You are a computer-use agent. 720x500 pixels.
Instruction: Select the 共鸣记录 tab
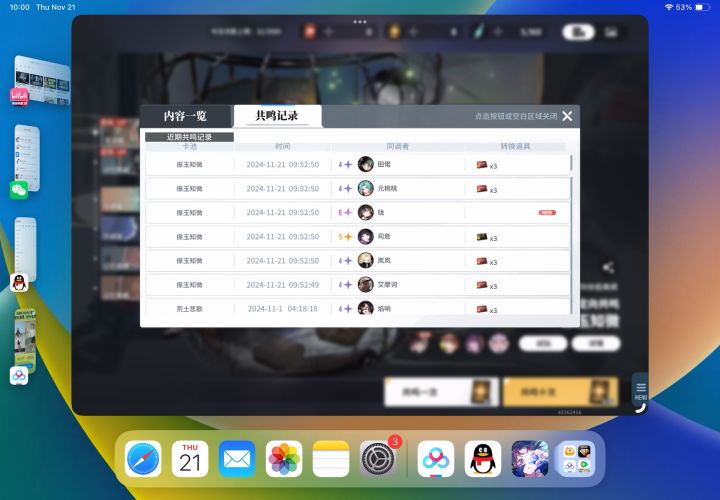277,116
